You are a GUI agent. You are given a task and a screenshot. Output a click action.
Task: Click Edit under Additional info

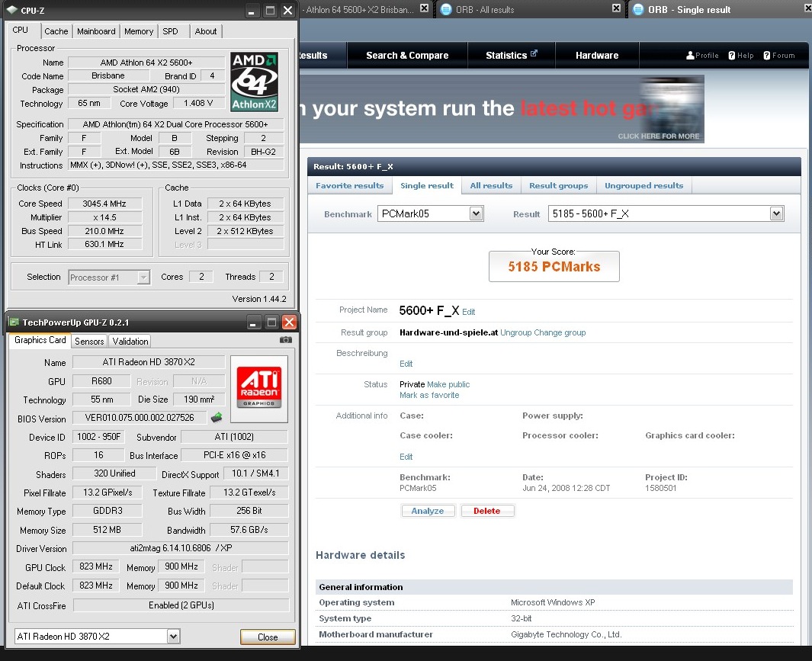pos(406,457)
